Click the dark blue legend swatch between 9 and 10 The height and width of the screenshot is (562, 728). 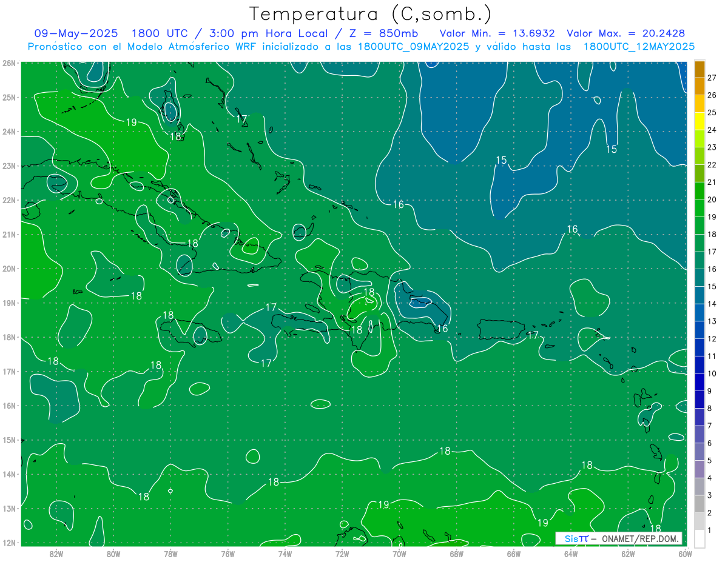pyautogui.click(x=699, y=382)
